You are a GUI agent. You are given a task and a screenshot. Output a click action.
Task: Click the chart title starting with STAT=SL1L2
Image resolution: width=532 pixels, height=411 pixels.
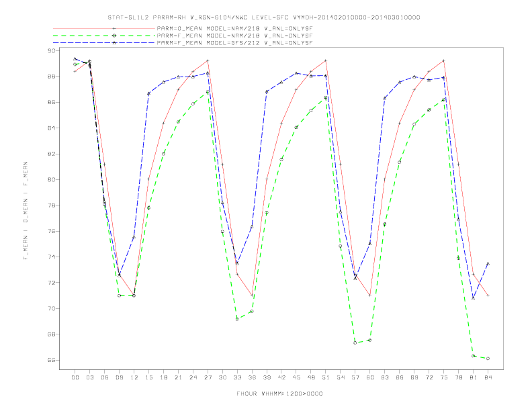[x=263, y=17]
